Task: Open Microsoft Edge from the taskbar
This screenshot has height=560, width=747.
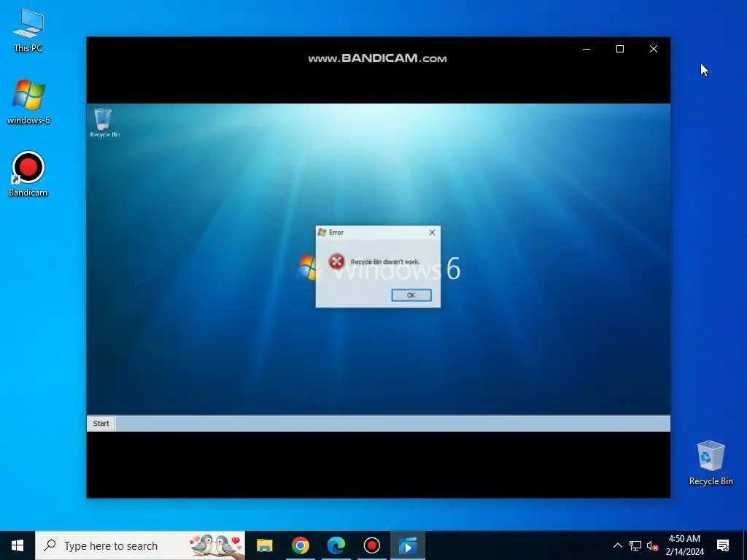Action: point(336,545)
